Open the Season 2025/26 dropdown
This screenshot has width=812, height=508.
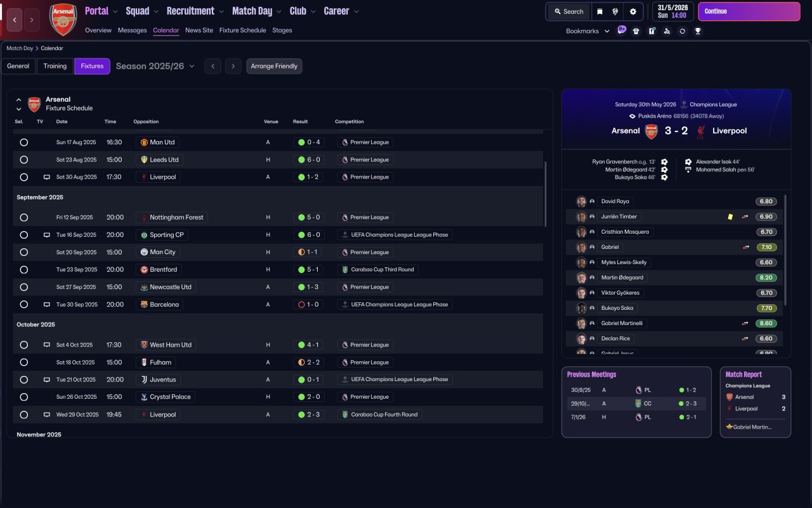point(155,66)
